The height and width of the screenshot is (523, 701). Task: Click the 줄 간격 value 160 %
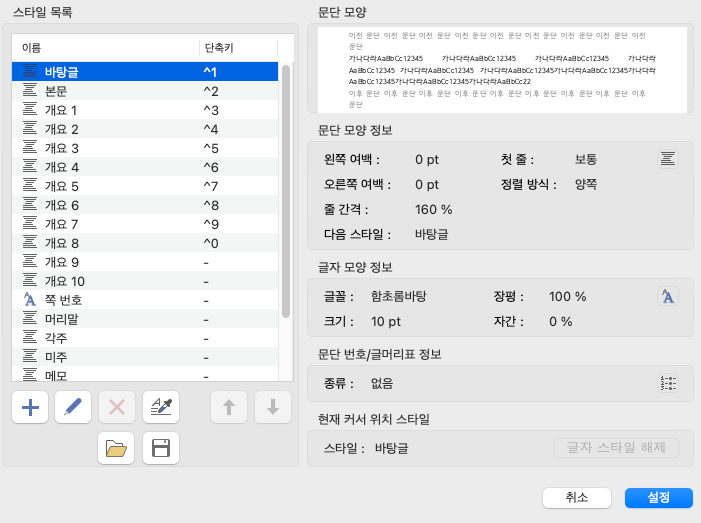[433, 209]
